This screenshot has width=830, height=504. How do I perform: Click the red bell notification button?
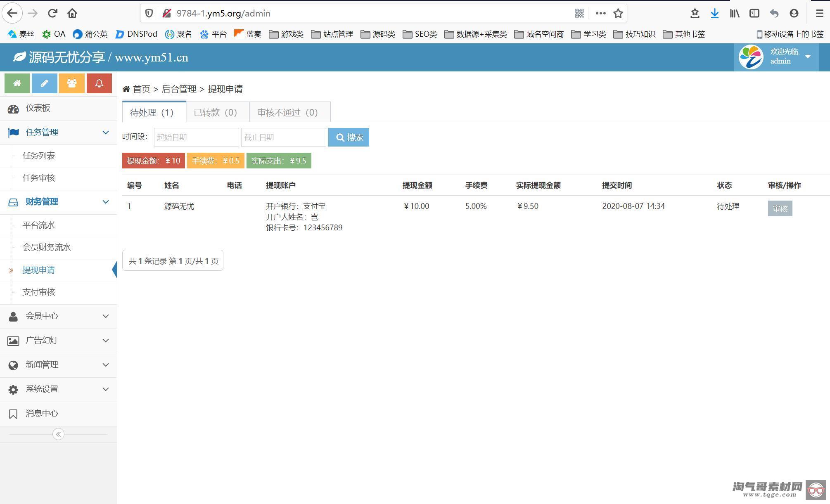(x=99, y=83)
